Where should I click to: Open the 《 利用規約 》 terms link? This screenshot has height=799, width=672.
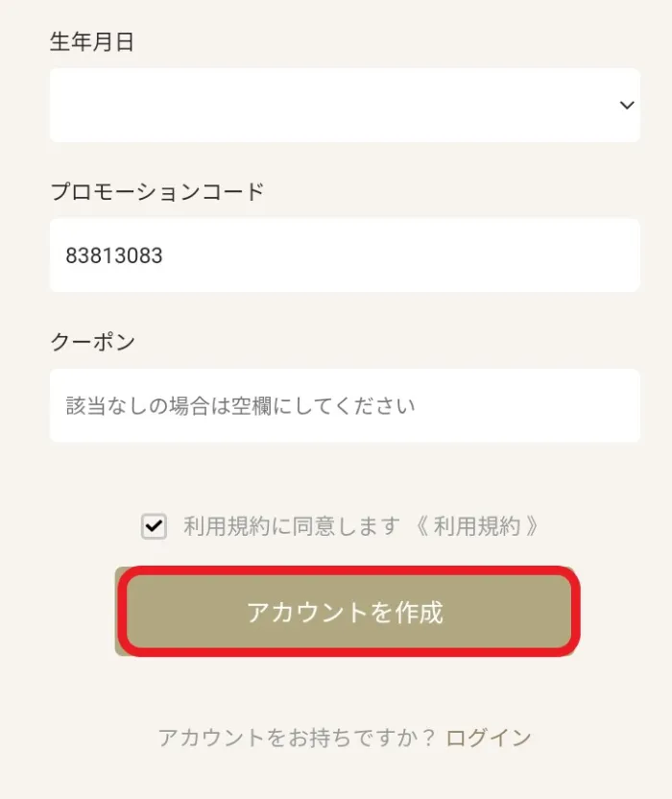click(476, 526)
